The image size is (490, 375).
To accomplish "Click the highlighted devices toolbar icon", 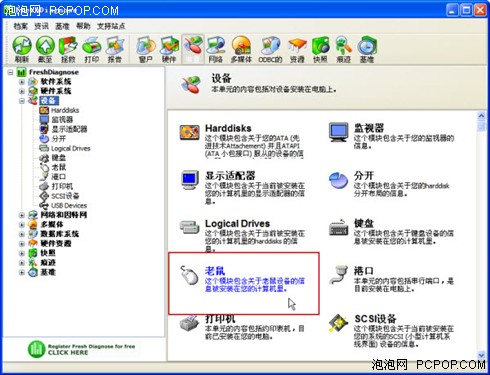I will pos(193,49).
